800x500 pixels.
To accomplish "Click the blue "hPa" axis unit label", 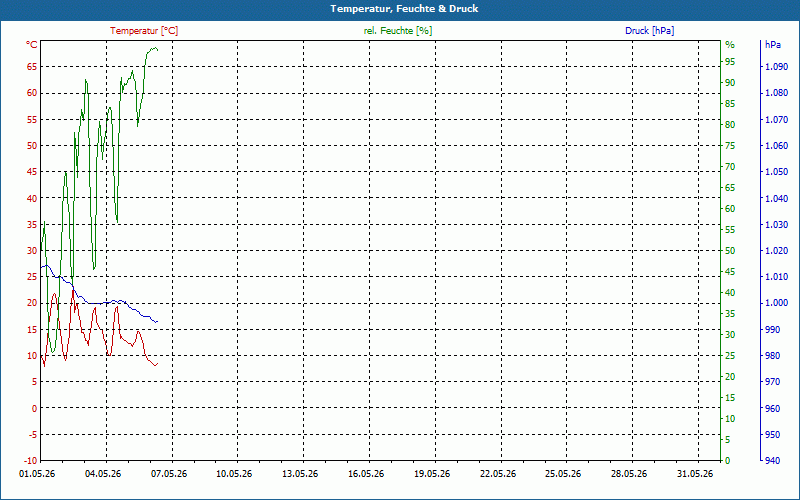I will (x=773, y=45).
